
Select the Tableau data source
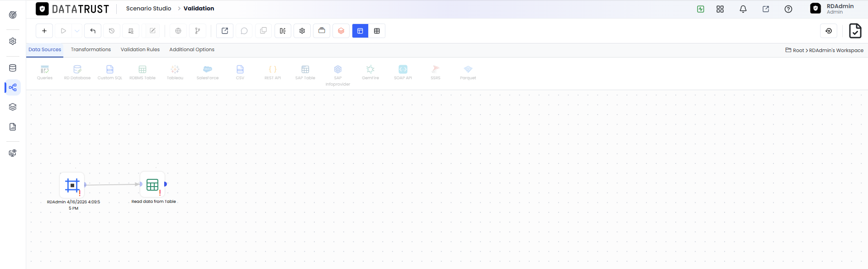tap(175, 72)
